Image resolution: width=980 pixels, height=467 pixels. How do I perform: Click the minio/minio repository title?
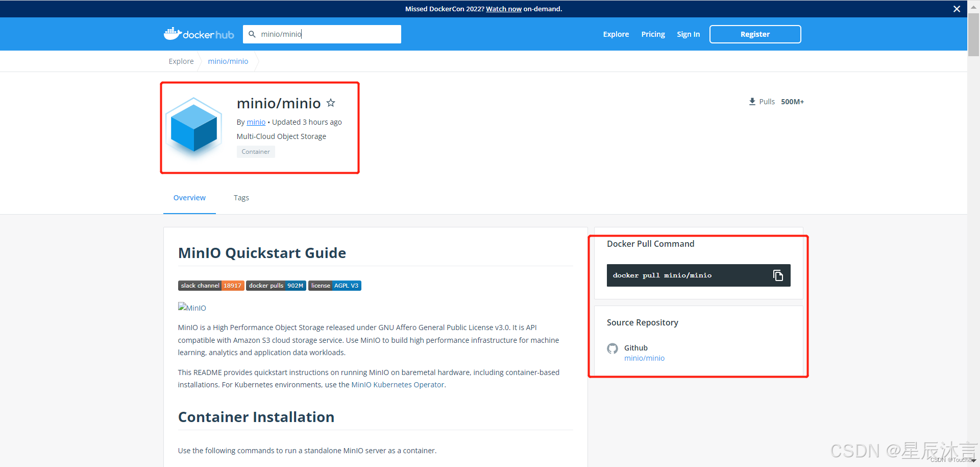(279, 103)
